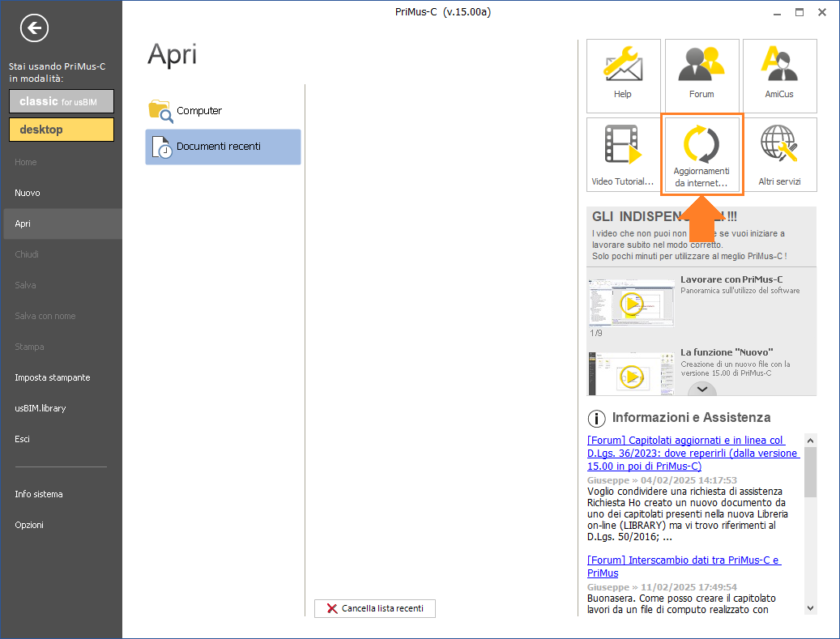Launch the AmiCus tile
This screenshot has width=840, height=639.
(x=779, y=75)
